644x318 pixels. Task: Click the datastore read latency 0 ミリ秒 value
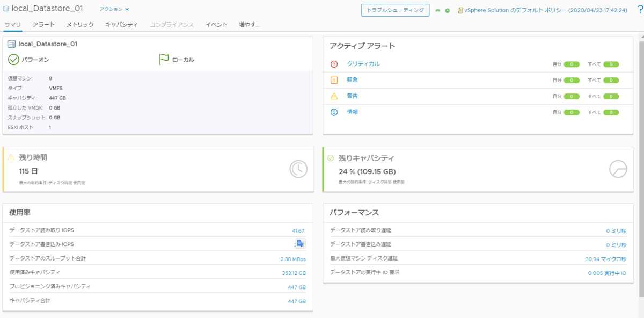point(616,231)
